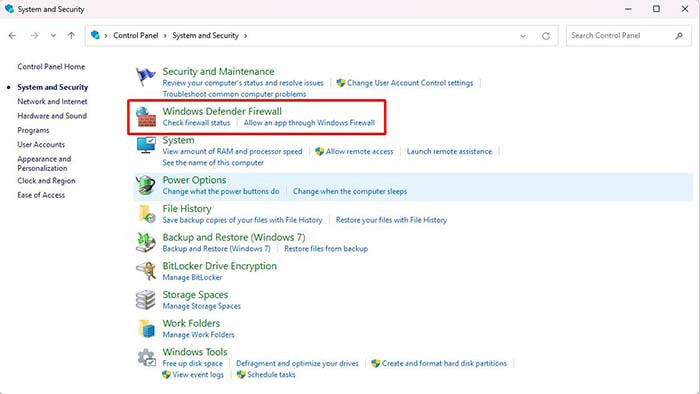Open the Windows Tools heading
This screenshot has width=700, height=394.
click(x=195, y=352)
